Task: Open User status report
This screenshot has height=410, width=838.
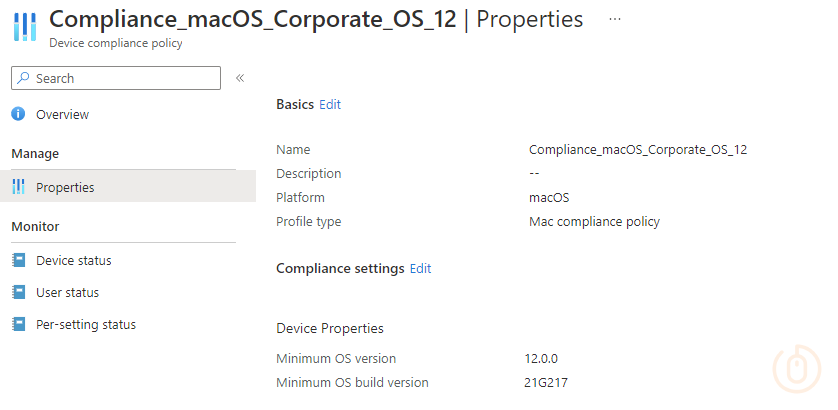Action: coord(67,293)
